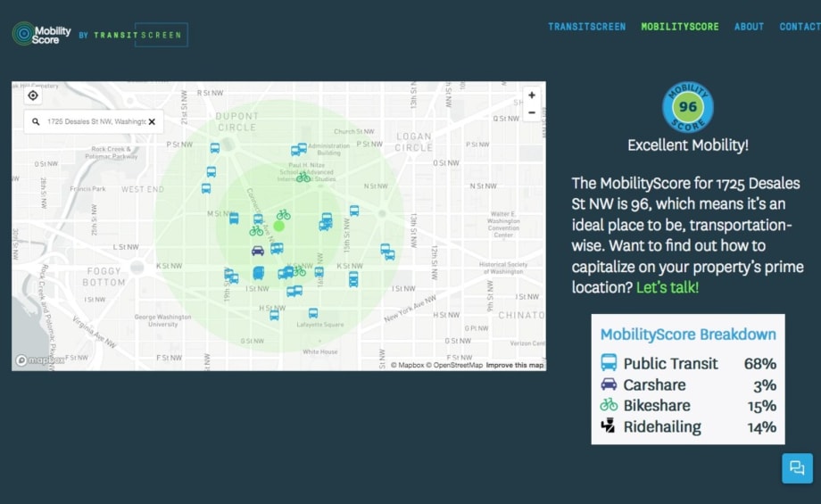Click the "Carshare" label

point(654,384)
